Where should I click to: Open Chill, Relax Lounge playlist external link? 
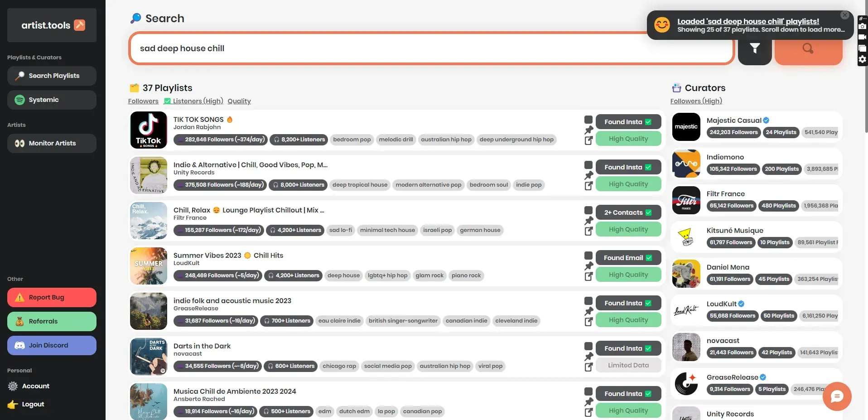click(588, 231)
